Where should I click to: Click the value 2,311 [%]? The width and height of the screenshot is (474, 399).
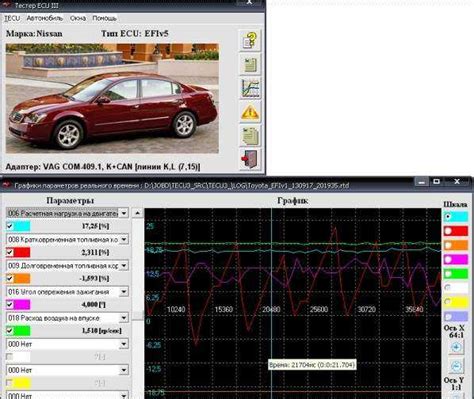(x=95, y=252)
